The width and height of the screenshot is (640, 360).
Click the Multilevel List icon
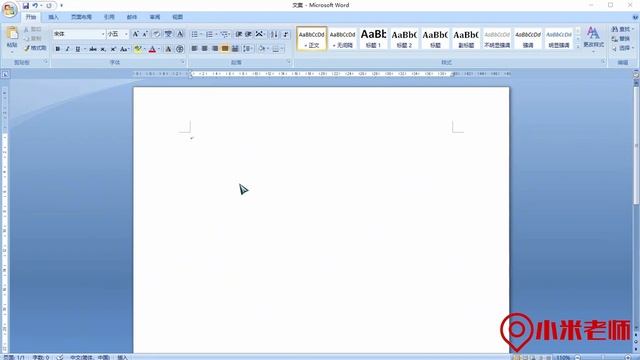tap(224, 34)
